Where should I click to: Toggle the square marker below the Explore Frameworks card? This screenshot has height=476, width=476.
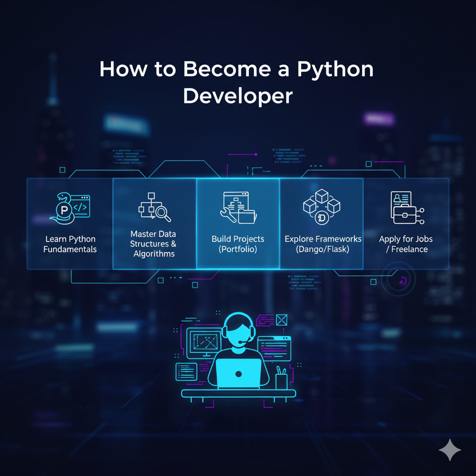coord(373,281)
